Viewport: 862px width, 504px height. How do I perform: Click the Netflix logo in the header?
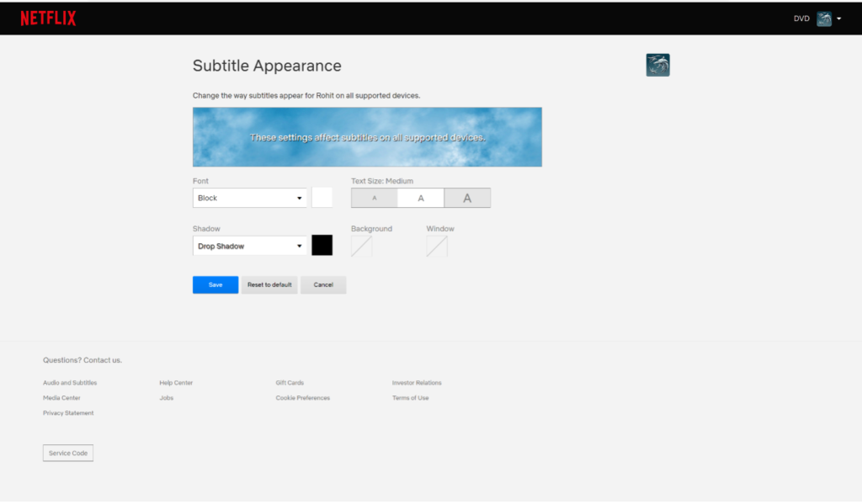tap(48, 19)
